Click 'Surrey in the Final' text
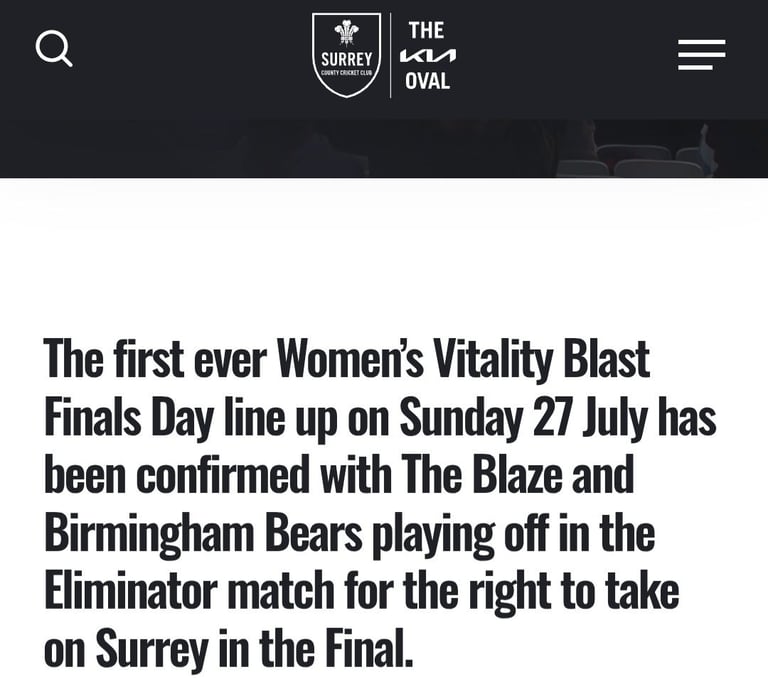The height and width of the screenshot is (694, 768). tap(254, 648)
